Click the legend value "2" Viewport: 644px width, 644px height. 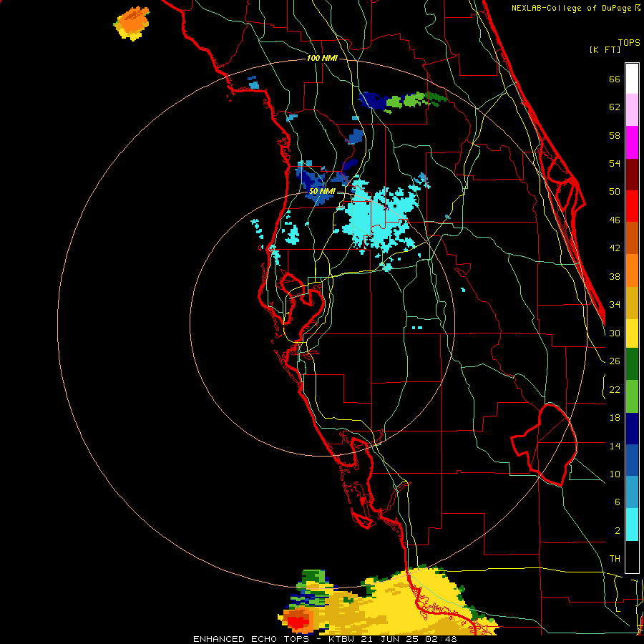point(617,531)
